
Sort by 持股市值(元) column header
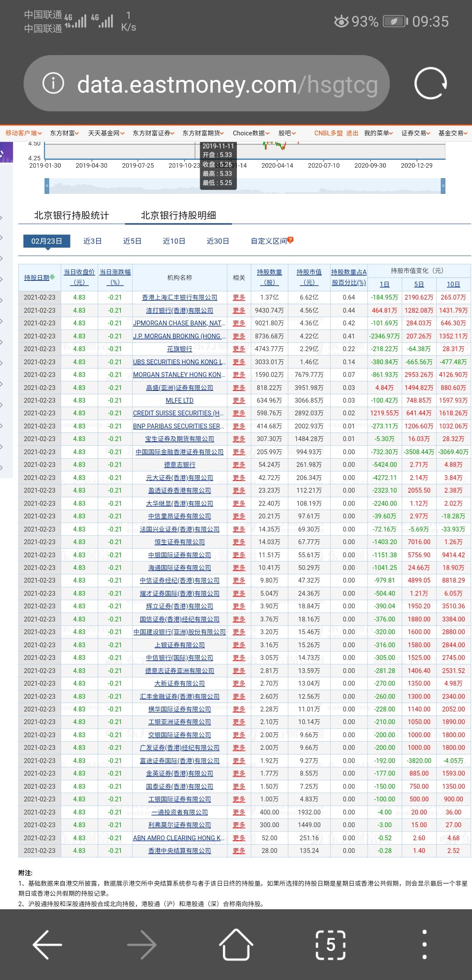tap(309, 277)
